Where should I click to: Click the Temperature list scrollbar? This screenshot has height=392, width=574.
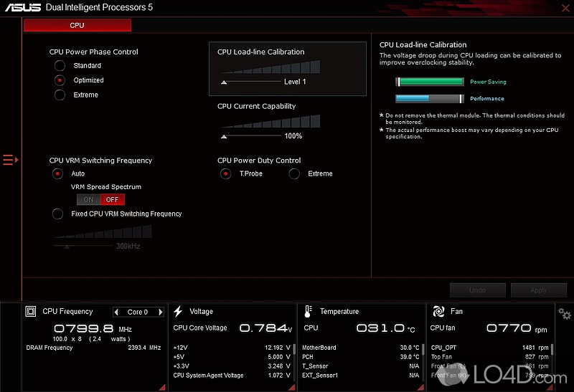pyautogui.click(x=423, y=349)
